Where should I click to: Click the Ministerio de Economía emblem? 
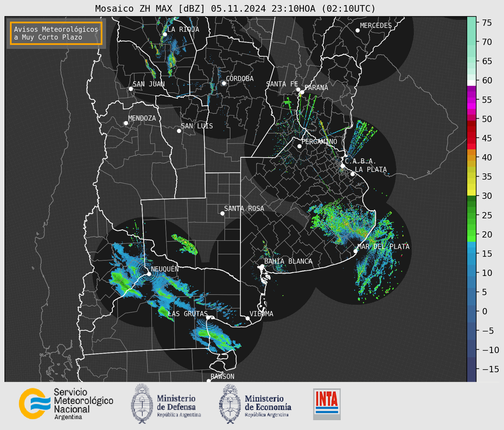(229, 404)
